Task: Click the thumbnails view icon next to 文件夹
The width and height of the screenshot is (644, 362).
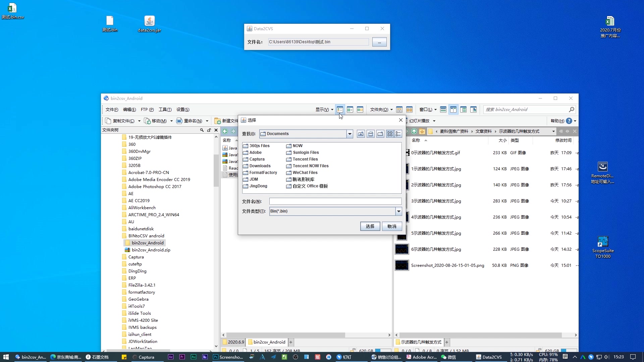Action: (x=399, y=110)
